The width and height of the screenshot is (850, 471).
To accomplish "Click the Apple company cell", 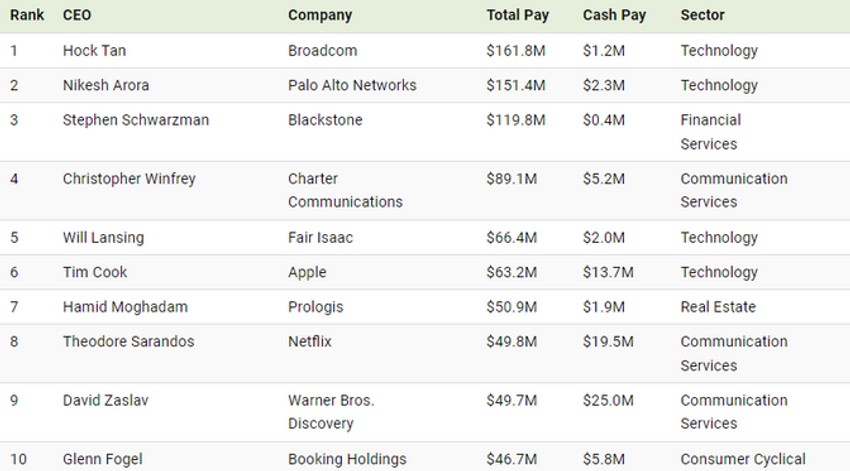I will point(307,272).
